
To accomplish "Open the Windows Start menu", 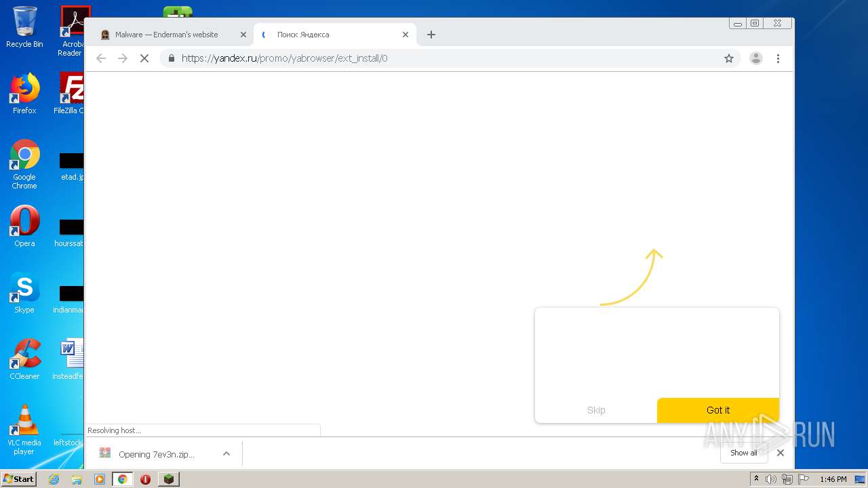I will point(19,479).
